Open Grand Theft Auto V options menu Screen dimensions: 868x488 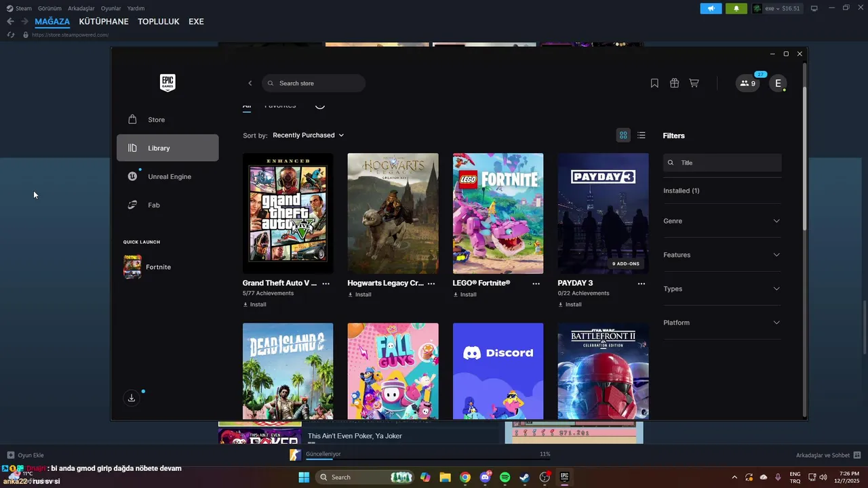tap(326, 283)
